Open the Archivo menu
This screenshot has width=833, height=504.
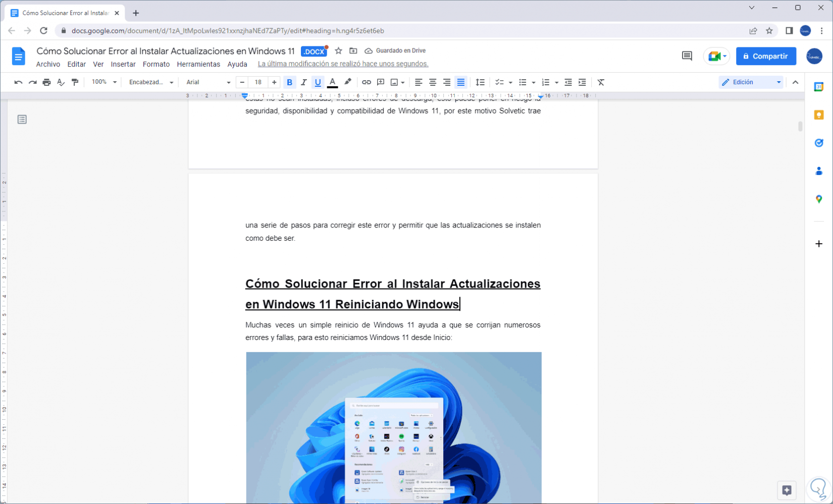coord(48,64)
